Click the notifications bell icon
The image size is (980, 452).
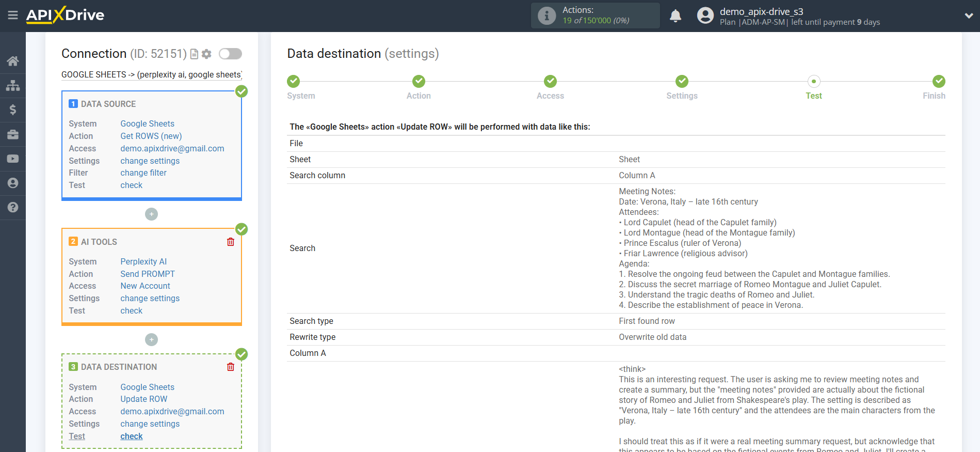tap(676, 15)
